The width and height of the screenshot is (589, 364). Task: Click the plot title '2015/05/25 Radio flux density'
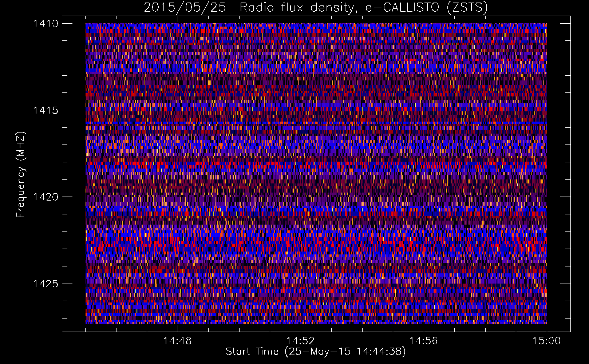pyautogui.click(x=249, y=8)
